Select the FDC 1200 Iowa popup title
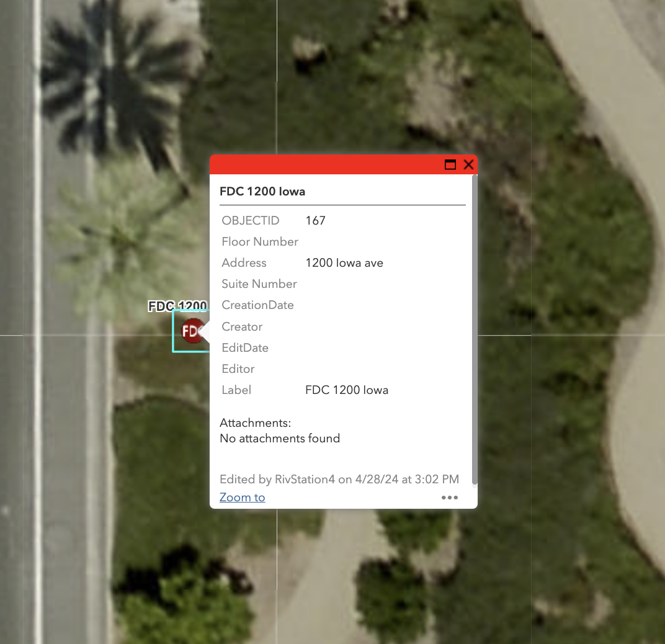 tap(262, 191)
